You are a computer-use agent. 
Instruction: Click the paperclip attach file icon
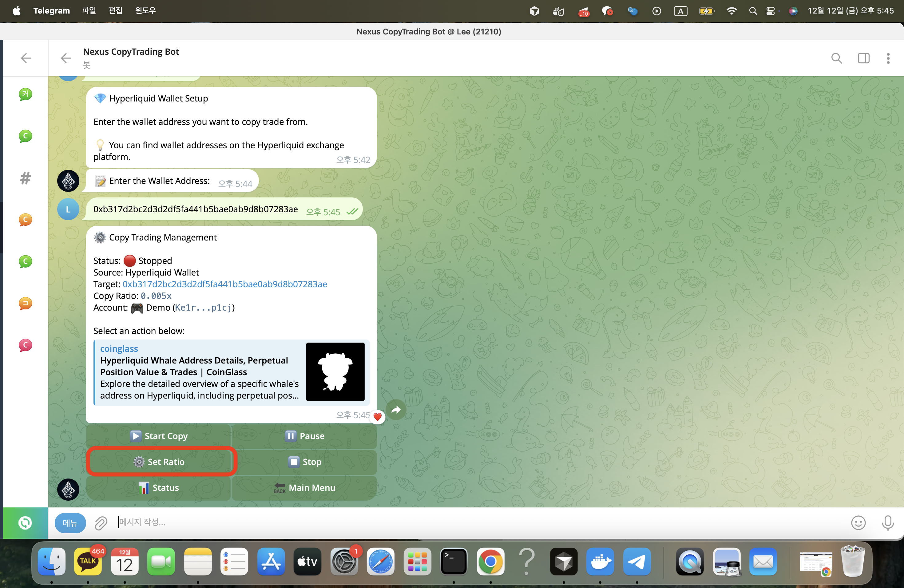[x=101, y=523]
